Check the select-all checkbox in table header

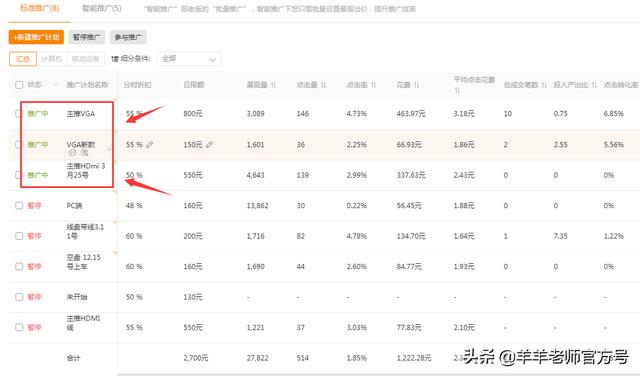click(19, 85)
